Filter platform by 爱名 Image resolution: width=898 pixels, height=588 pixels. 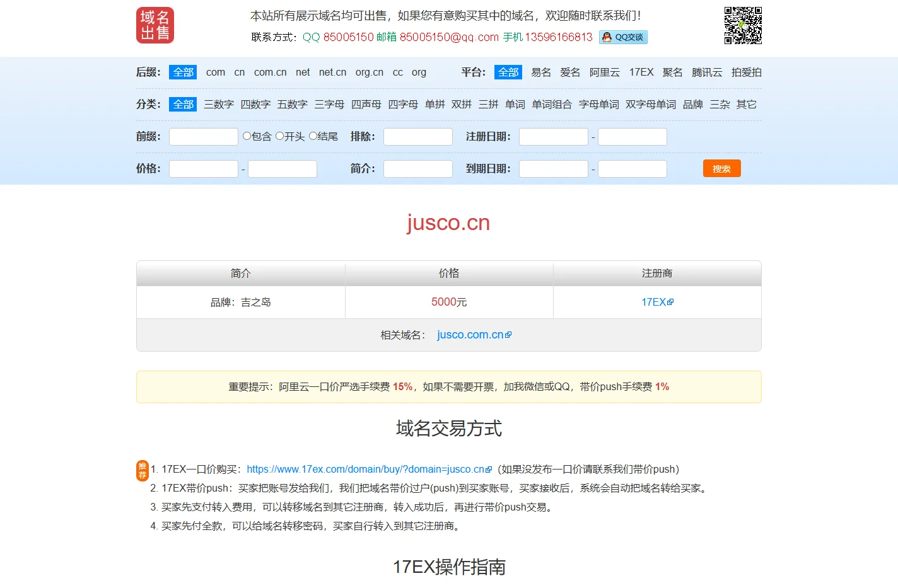570,72
